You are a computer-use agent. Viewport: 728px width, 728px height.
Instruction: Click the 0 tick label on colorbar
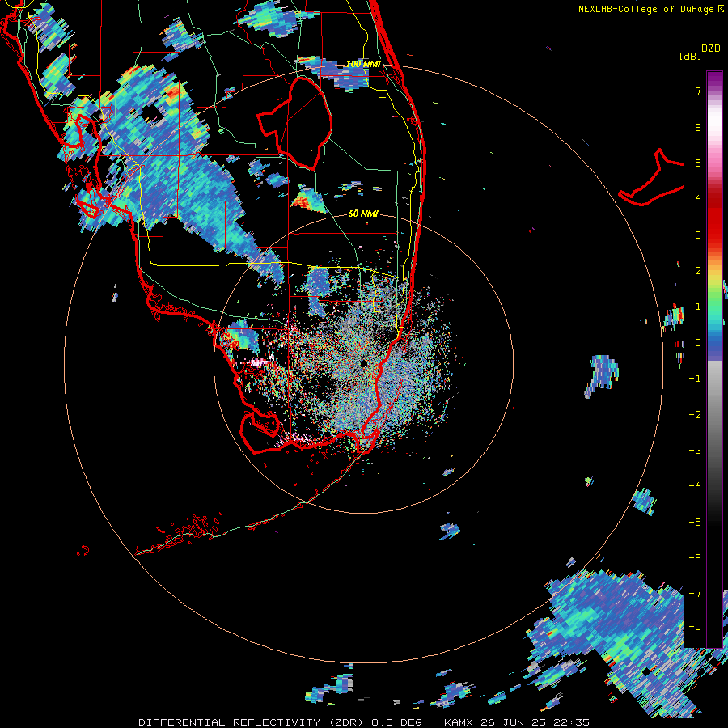click(698, 343)
